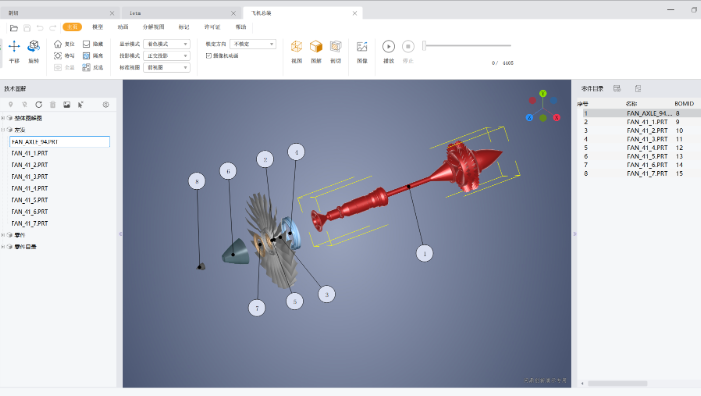Open the lock direction (不锁定) dropdown

pyautogui.click(x=253, y=44)
